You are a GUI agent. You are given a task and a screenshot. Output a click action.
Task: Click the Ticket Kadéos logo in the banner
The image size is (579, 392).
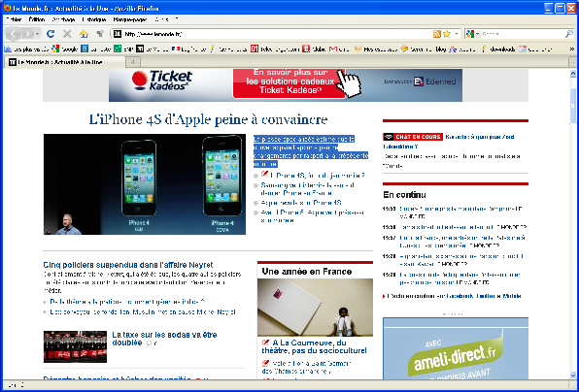tap(162, 81)
